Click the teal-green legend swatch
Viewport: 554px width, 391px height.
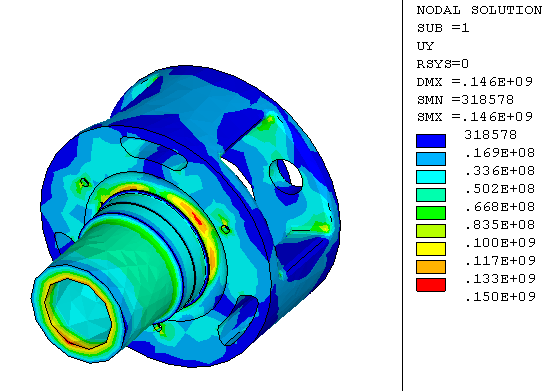(431, 195)
